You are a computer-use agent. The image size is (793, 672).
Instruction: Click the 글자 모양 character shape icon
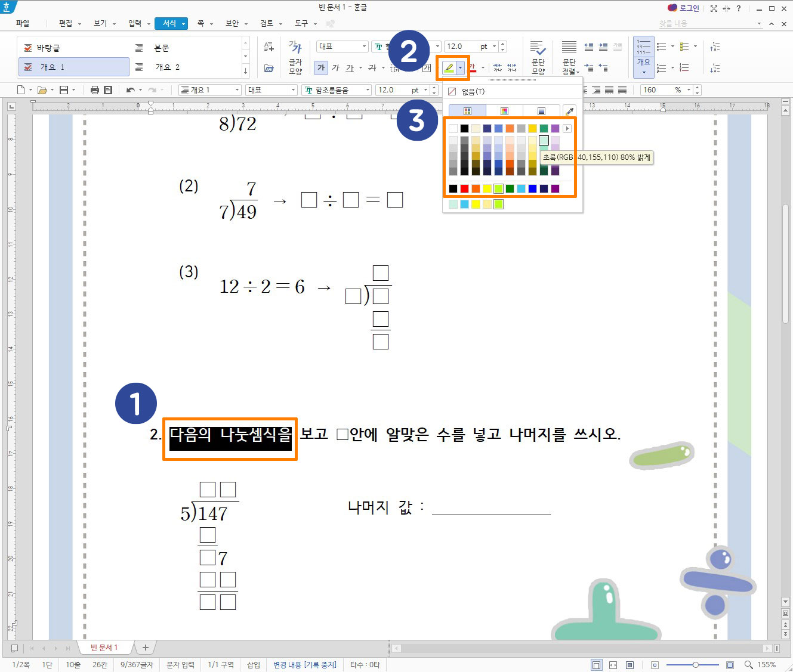(x=295, y=58)
